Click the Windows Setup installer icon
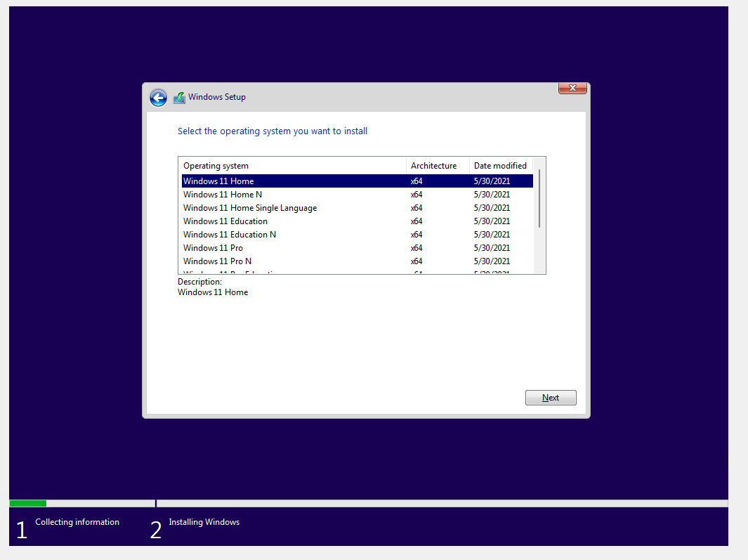The height and width of the screenshot is (560, 748). [x=179, y=98]
